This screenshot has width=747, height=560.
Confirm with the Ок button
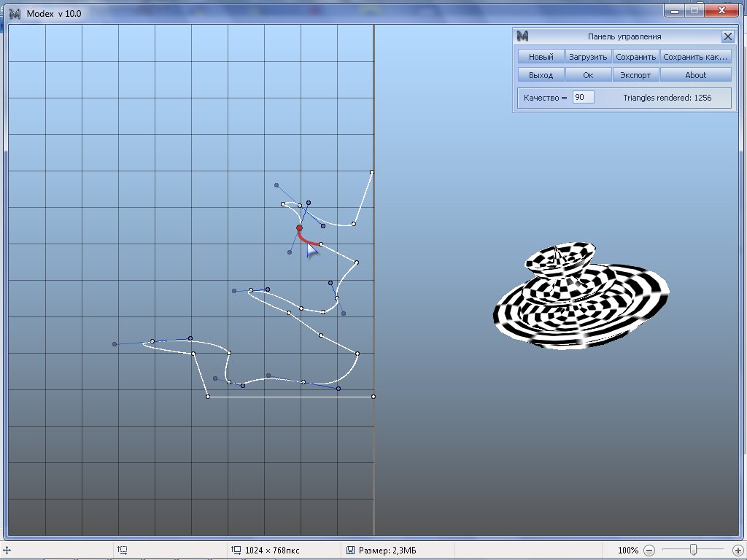(x=588, y=75)
